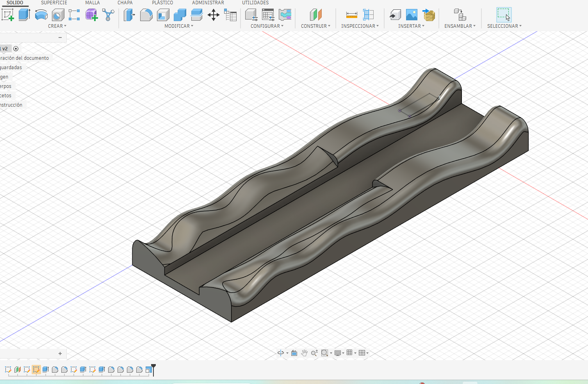
Task: Toggle the active component radio button beside v2
Action: click(16, 49)
